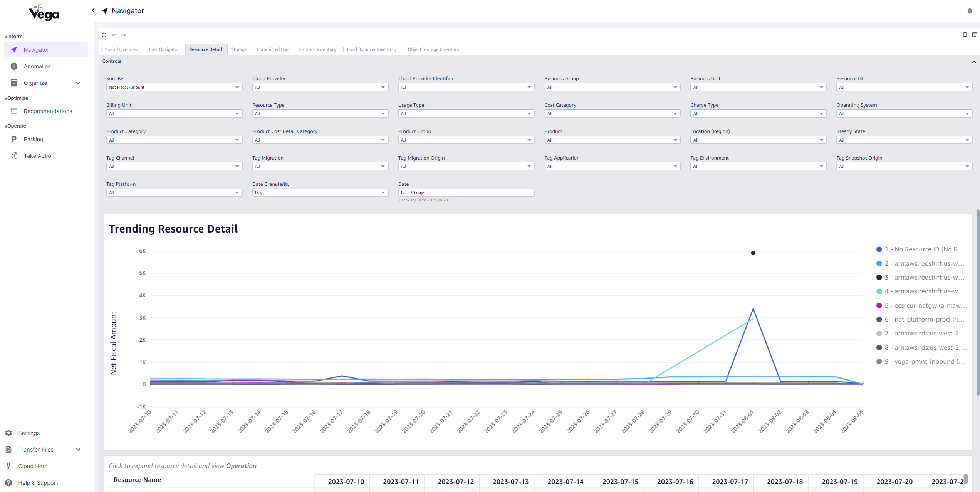The width and height of the screenshot is (980, 492).
Task: Click the Help & Support question icon
Action: [x=8, y=483]
